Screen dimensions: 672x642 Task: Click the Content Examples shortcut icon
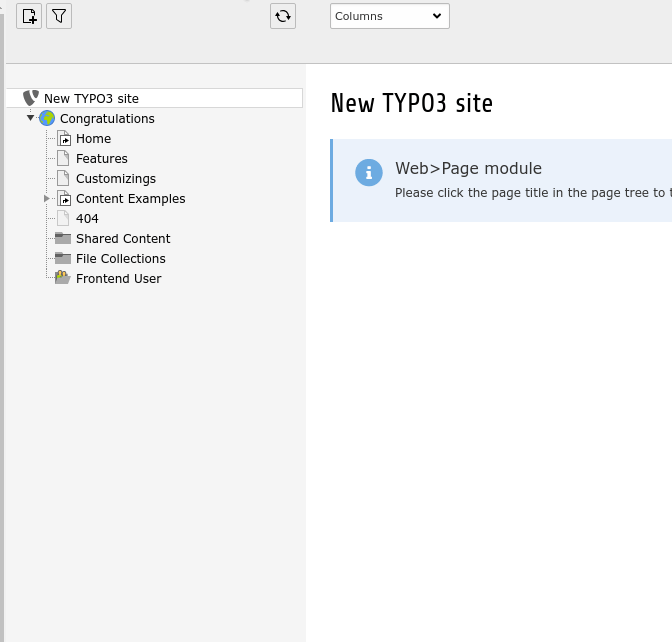pyautogui.click(x=64, y=198)
